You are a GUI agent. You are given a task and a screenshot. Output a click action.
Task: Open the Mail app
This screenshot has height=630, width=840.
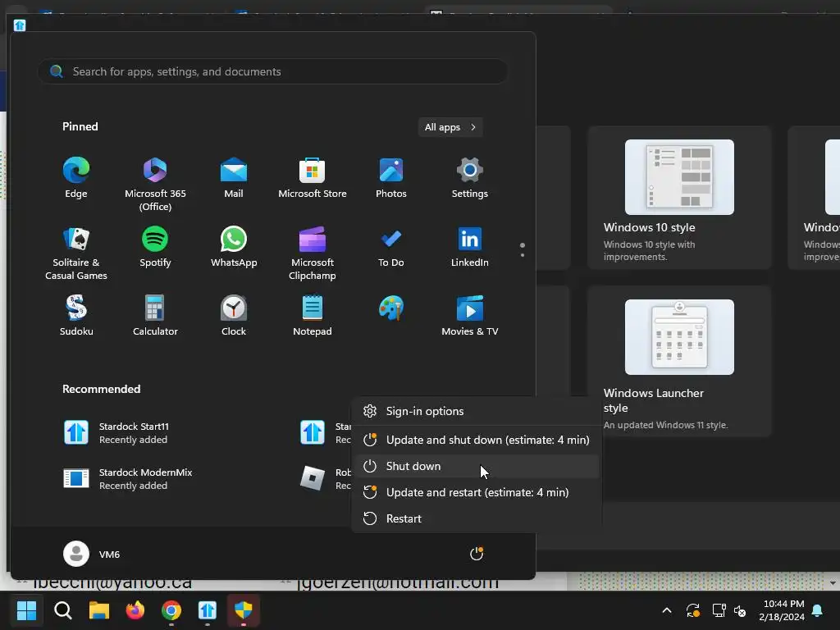pos(234,178)
